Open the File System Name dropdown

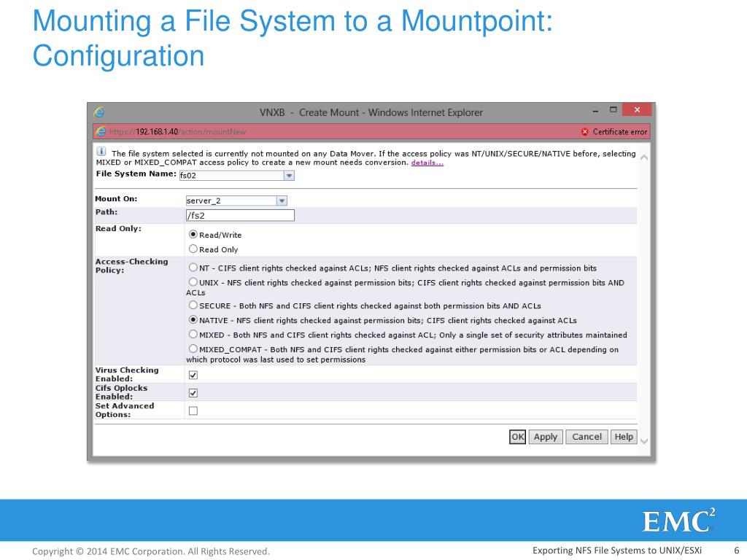(287, 175)
